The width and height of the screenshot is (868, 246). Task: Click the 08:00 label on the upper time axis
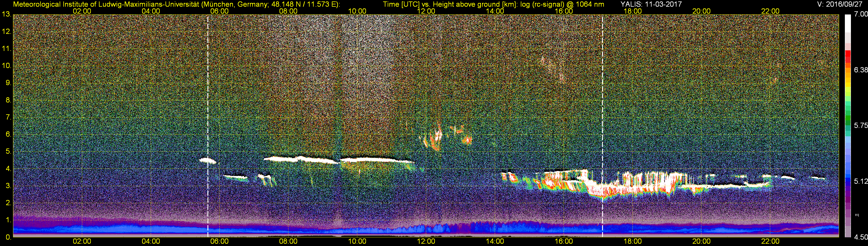(288, 11)
